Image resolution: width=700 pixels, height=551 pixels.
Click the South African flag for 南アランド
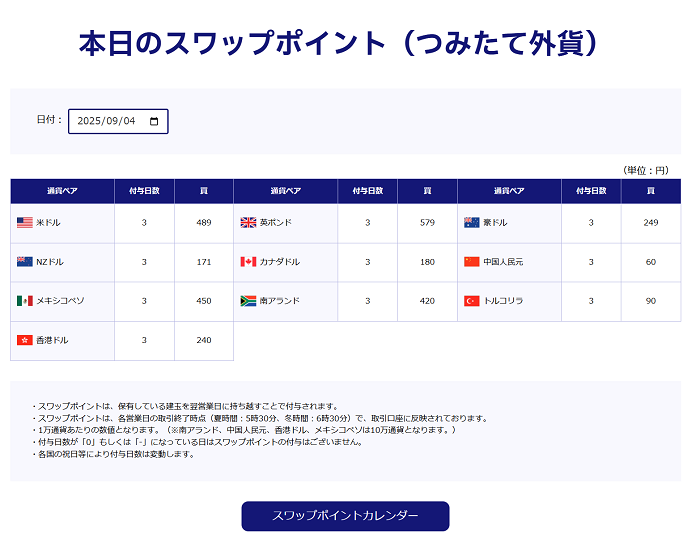pos(248,301)
